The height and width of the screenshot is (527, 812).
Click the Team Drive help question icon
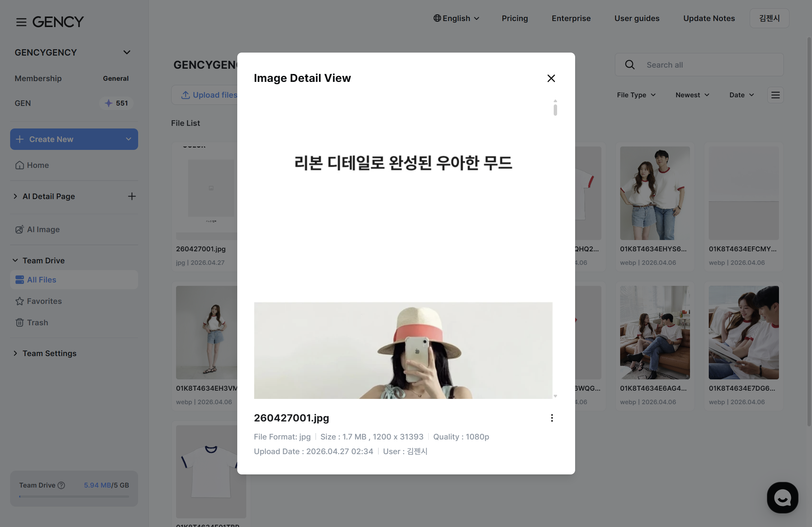point(61,485)
